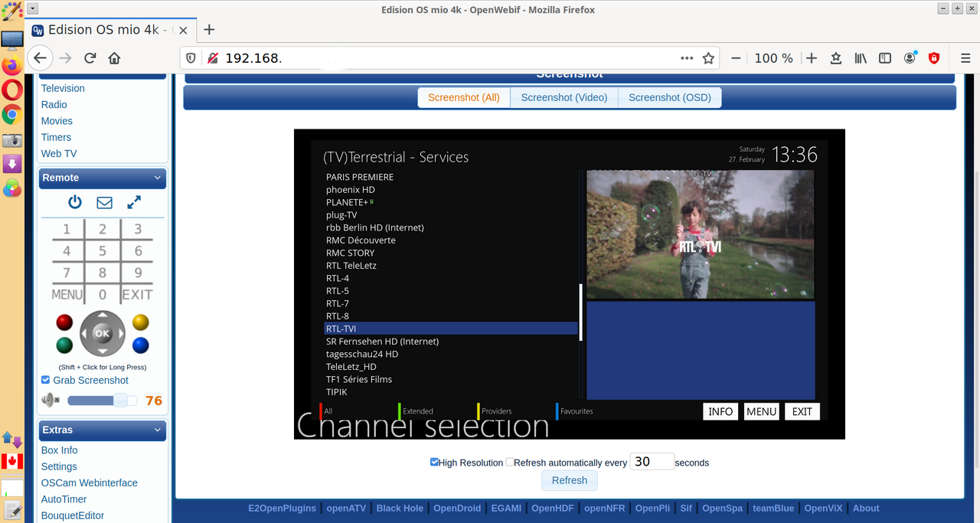Screen dimensions: 980x523
Task: Open the Firefox account avatar icon
Action: tap(910, 58)
